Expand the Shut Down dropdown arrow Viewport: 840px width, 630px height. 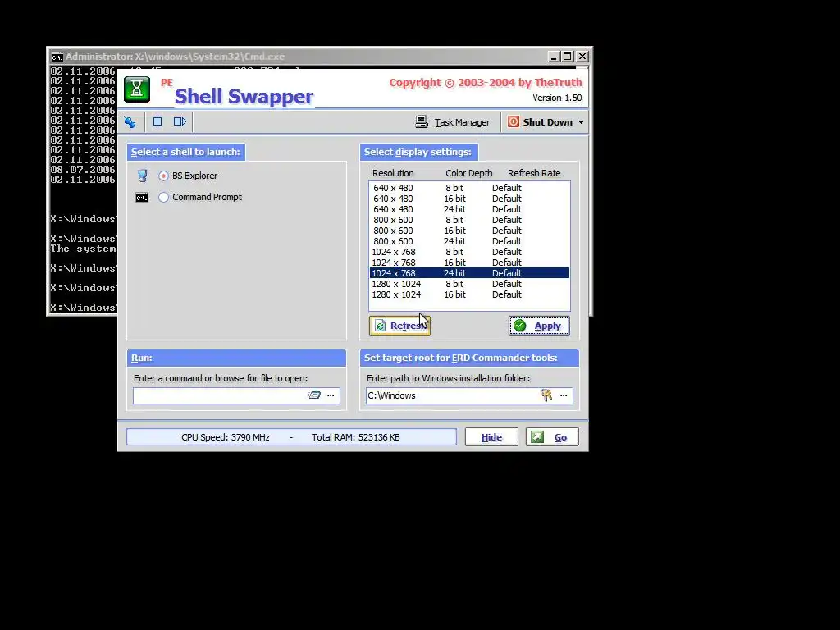click(581, 123)
